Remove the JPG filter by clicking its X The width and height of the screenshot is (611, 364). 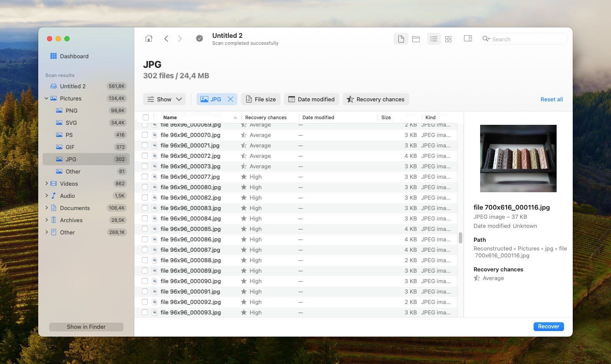230,99
